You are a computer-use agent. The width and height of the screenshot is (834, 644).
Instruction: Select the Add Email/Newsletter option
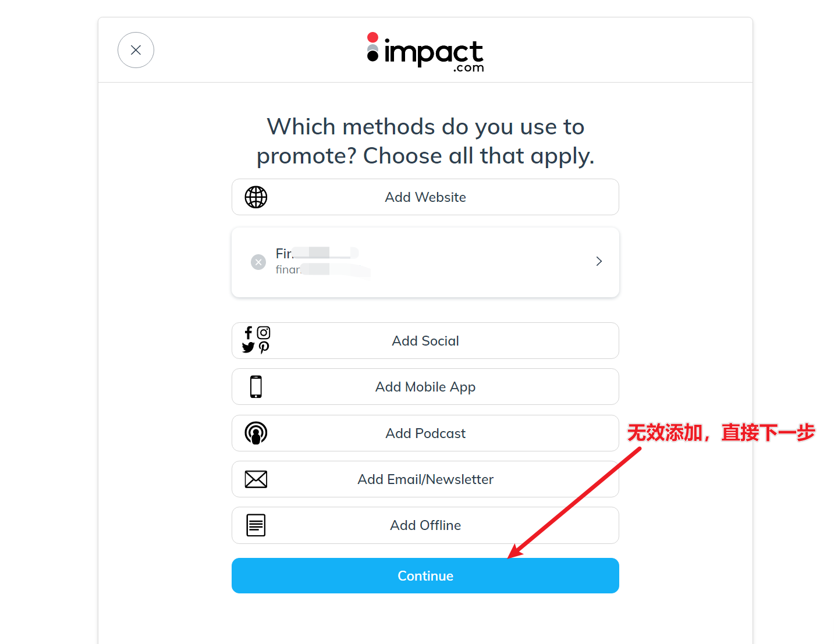pyautogui.click(x=425, y=479)
